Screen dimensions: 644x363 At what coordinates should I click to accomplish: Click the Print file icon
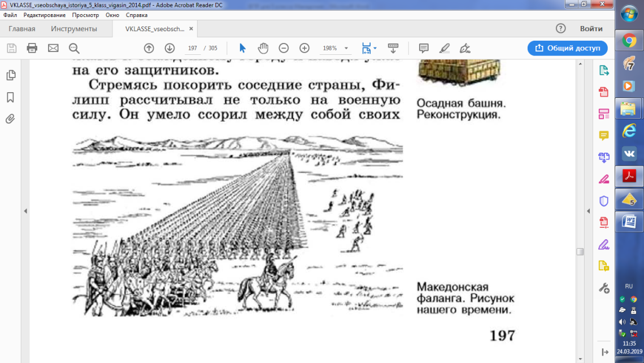(x=32, y=48)
